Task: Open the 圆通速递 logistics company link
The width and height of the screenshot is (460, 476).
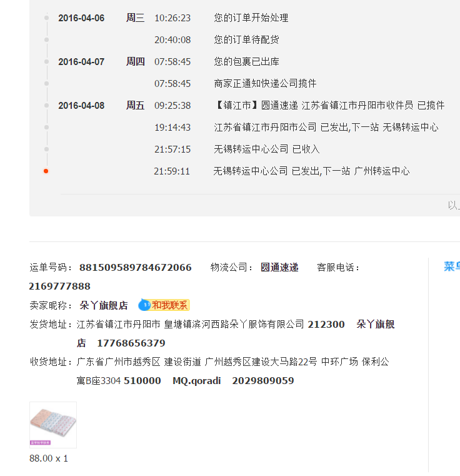Action: coord(279,268)
